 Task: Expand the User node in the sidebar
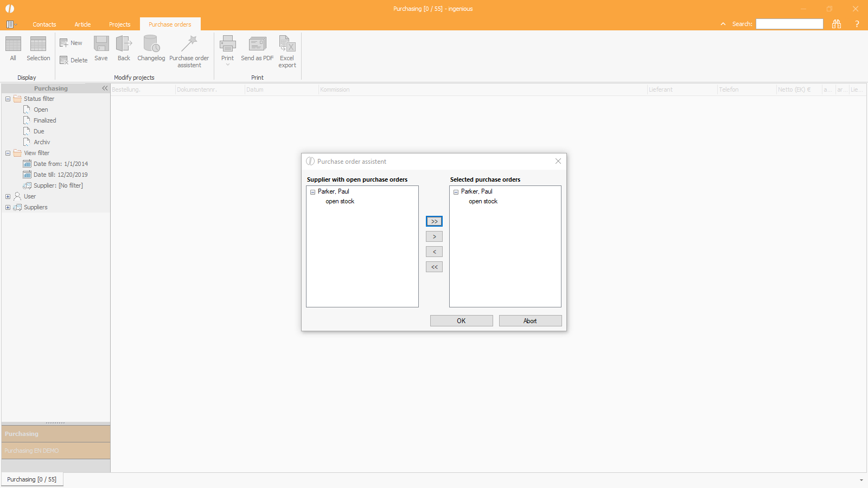[8, 196]
